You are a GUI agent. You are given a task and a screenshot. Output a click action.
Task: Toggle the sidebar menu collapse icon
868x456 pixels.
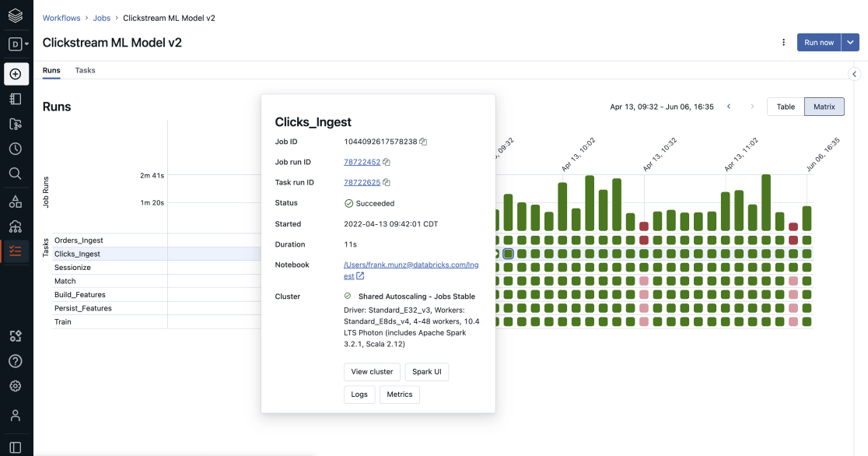coord(16,447)
